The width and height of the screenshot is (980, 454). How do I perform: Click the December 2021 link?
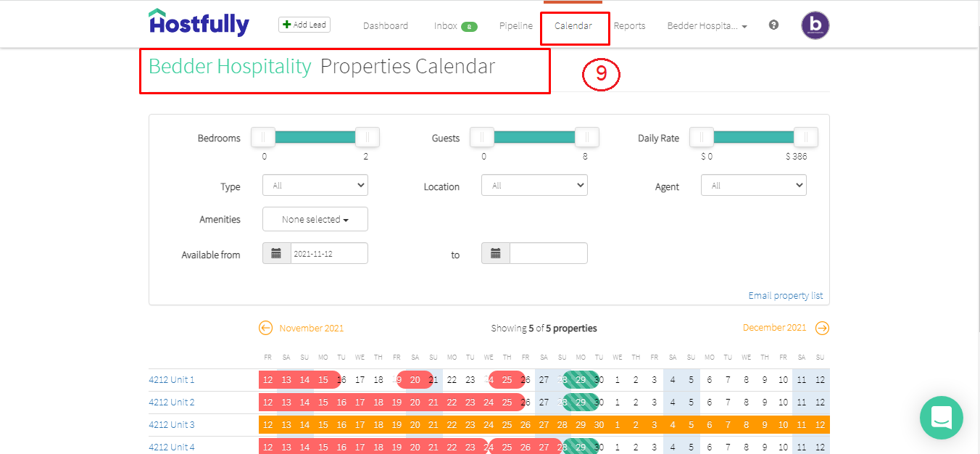coord(774,328)
